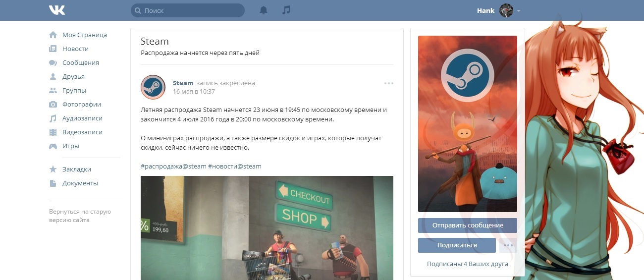Screen dimensions: 644x280
Task: Open Сообщения in the sidebar
Action: pyautogui.click(x=81, y=62)
